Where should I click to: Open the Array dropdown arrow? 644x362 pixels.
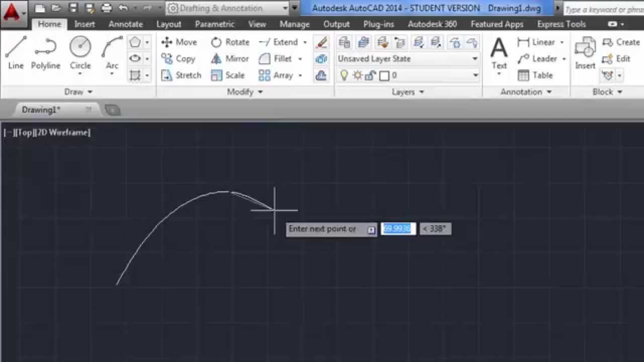300,75
